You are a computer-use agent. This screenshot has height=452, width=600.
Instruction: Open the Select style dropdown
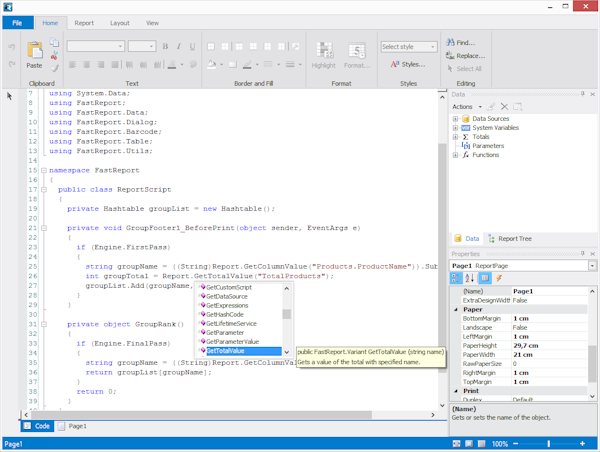408,46
